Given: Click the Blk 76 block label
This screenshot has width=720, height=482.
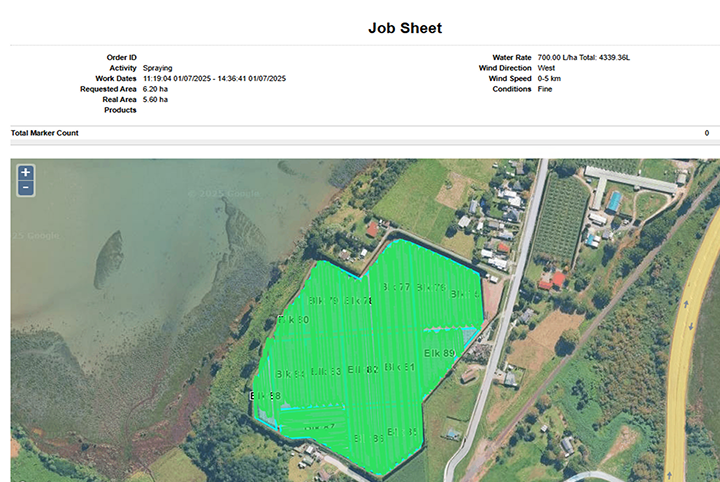Looking at the screenshot, I should 431,287.
